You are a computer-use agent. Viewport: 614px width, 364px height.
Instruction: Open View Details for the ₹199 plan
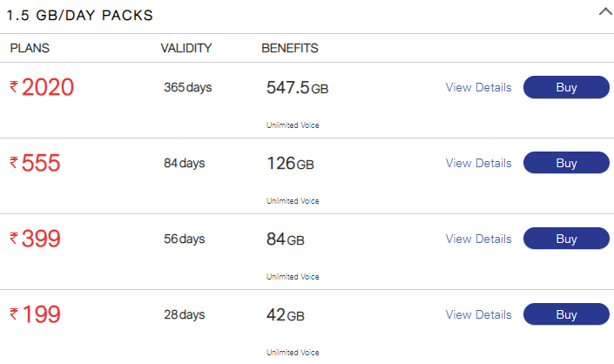tap(478, 314)
